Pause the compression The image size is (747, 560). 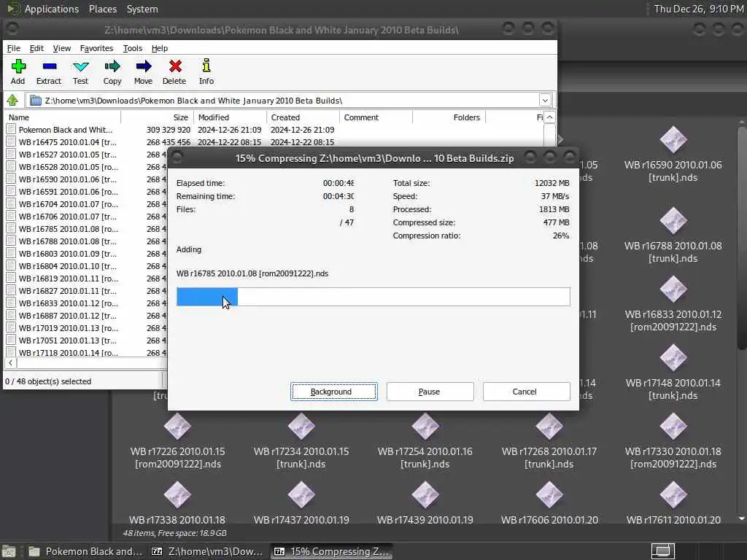(x=430, y=392)
